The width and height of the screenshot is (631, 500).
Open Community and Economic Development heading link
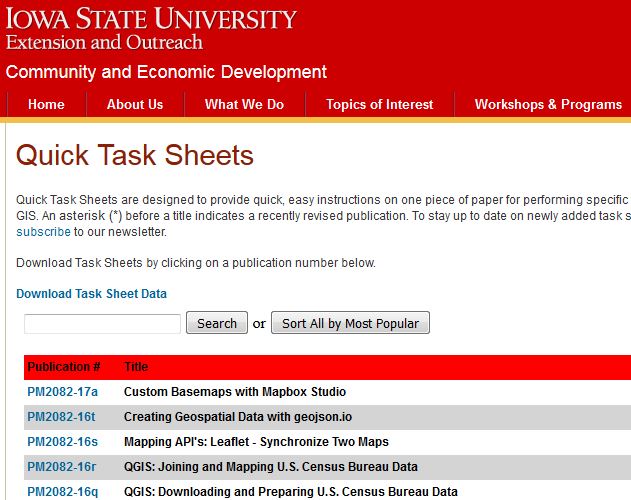point(166,72)
